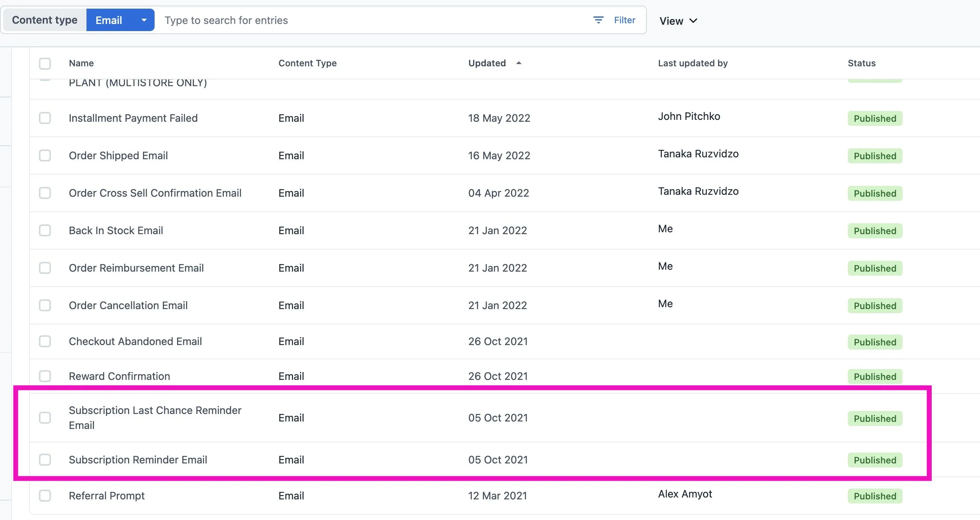
Task: Check the Checkout Abandoned Email checkbox
Action: (x=45, y=341)
